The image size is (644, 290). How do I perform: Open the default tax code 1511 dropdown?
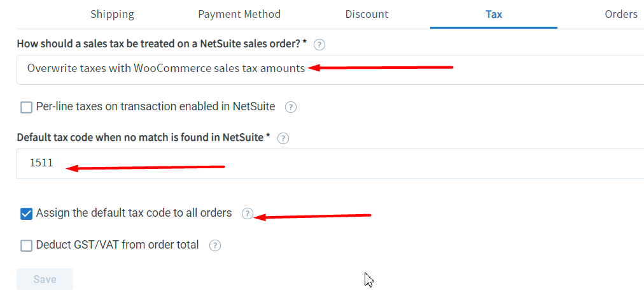coord(330,164)
